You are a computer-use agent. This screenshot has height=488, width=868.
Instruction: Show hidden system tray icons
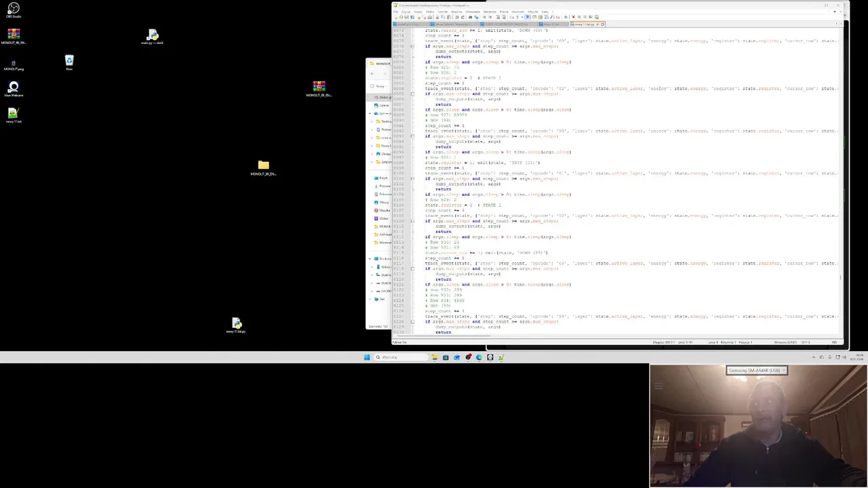814,357
